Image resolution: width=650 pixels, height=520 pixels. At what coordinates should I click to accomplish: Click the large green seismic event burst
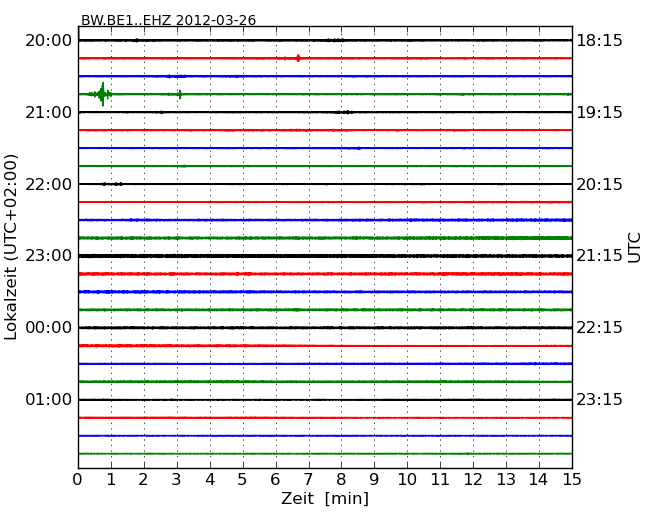pyautogui.click(x=102, y=94)
